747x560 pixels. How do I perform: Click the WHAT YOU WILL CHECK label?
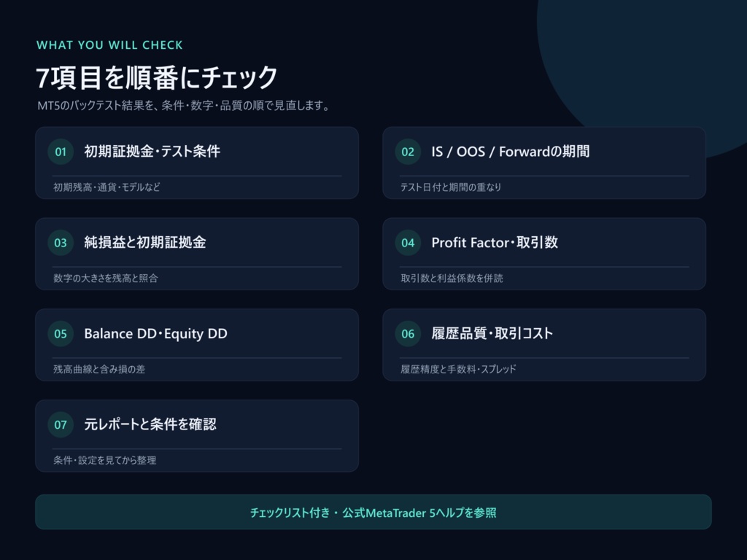(x=109, y=45)
